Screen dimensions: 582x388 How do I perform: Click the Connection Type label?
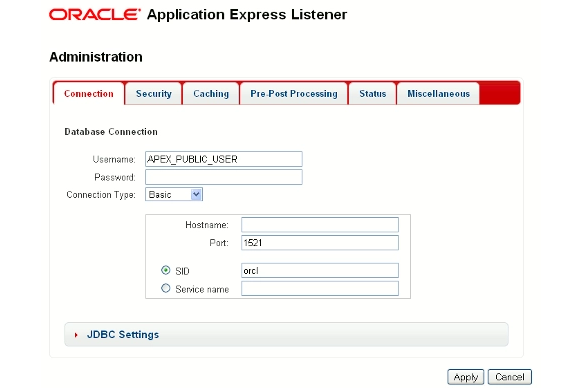click(101, 195)
